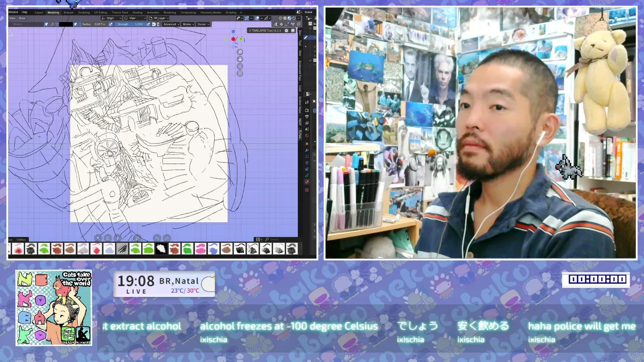The image size is (644, 362).
Task: Open the Texture checker properties icon
Action: click(x=306, y=190)
